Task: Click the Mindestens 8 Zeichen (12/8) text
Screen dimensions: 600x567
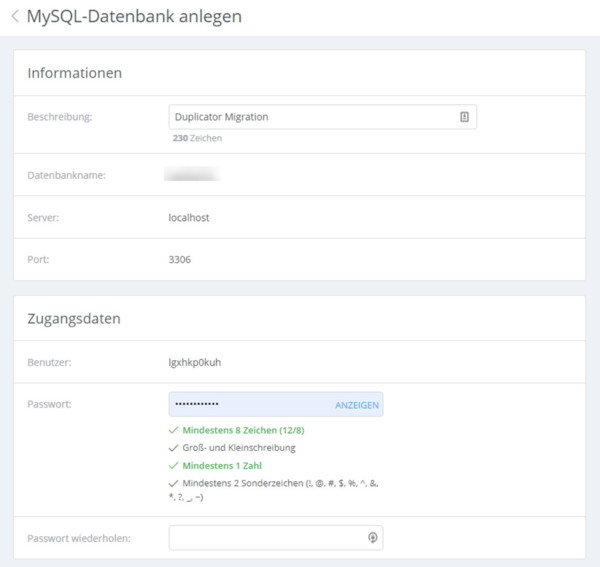Action: click(243, 430)
